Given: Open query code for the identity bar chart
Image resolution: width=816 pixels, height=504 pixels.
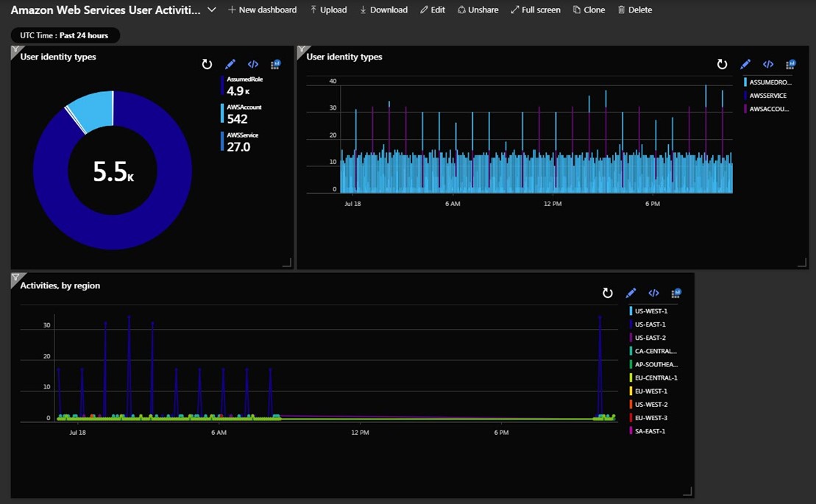Looking at the screenshot, I should point(768,65).
